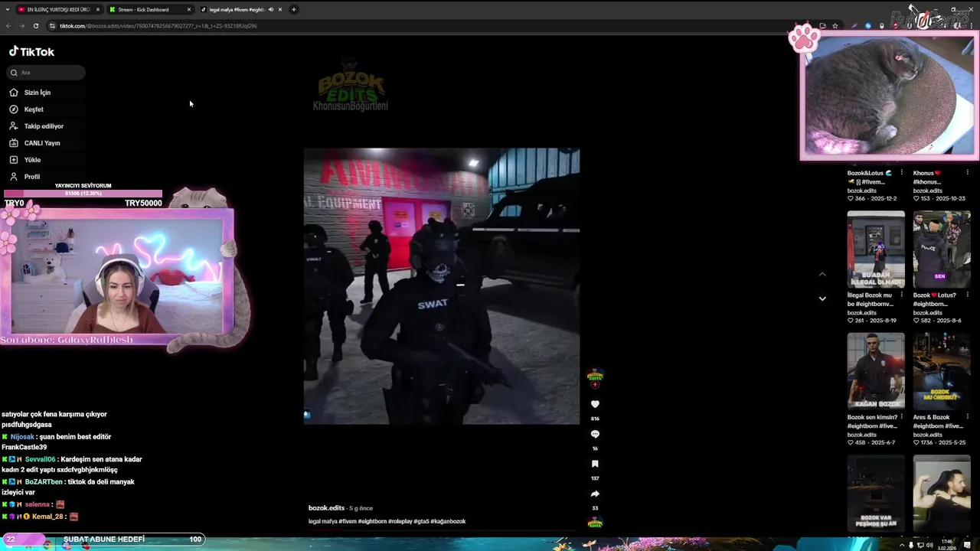Open the Chrome three-dot menu

click(x=972, y=25)
